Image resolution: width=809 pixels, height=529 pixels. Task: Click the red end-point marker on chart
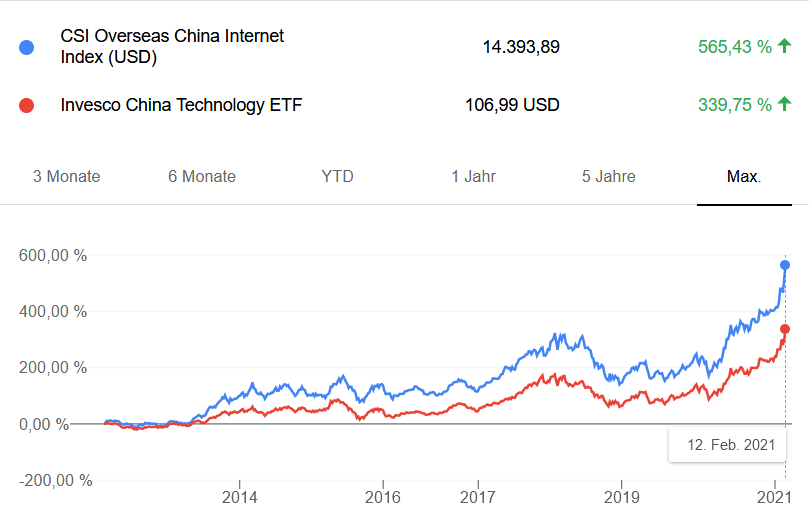coord(785,329)
